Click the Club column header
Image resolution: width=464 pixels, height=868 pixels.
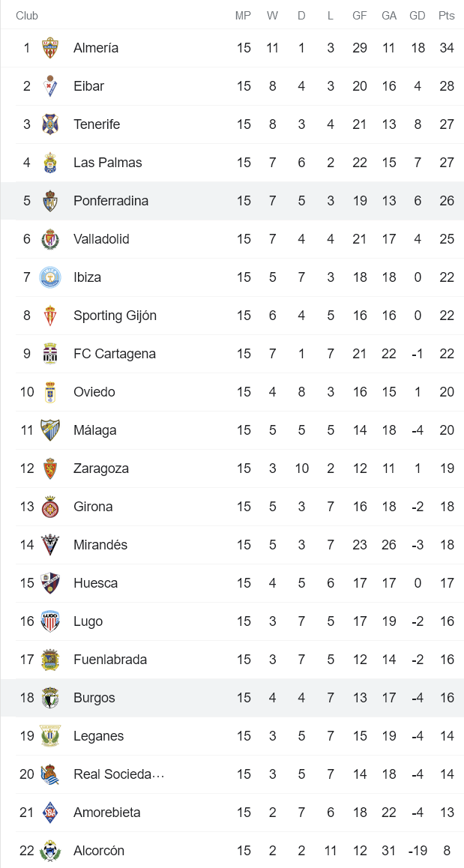(x=27, y=15)
